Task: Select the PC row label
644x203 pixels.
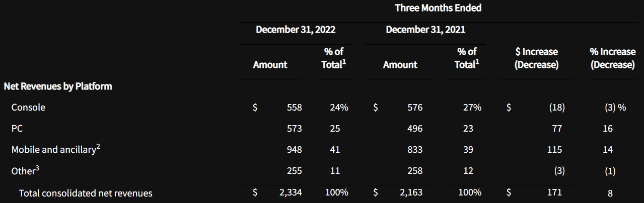Action: tap(17, 129)
